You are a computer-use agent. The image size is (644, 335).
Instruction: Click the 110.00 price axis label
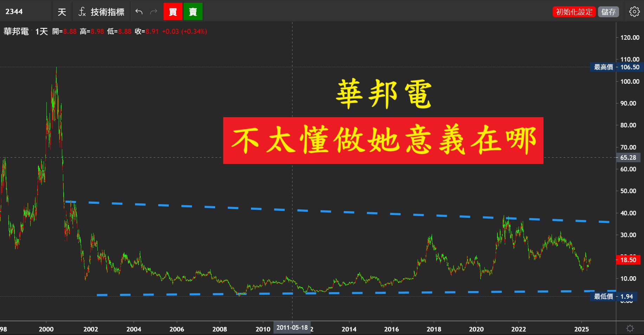pyautogui.click(x=630, y=59)
